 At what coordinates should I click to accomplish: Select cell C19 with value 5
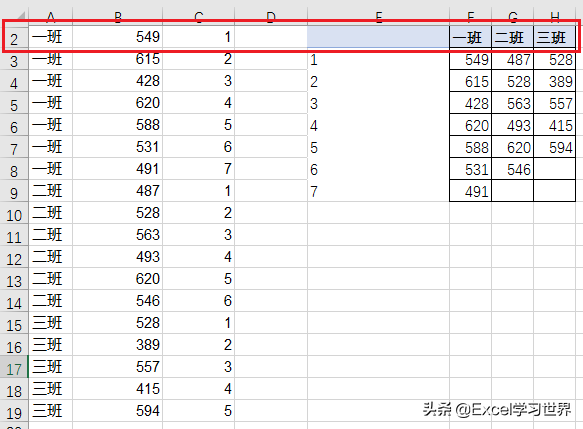pyautogui.click(x=198, y=411)
